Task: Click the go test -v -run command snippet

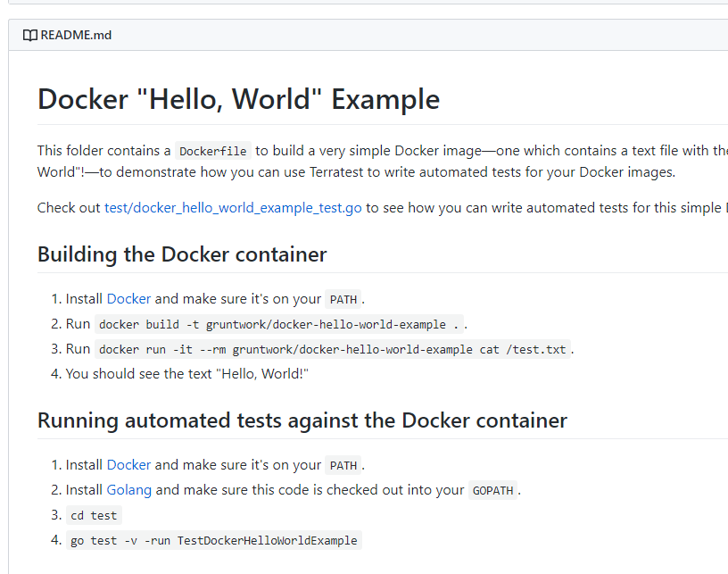Action: 213,540
